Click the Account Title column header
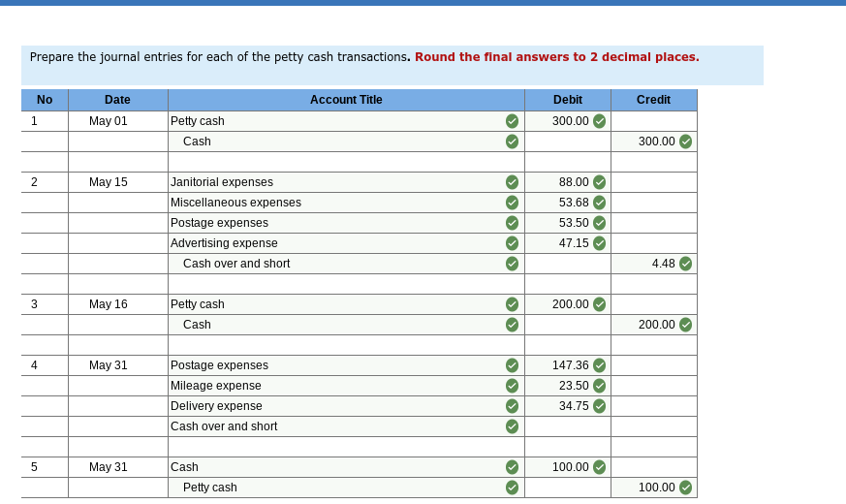The width and height of the screenshot is (846, 504). click(x=346, y=100)
